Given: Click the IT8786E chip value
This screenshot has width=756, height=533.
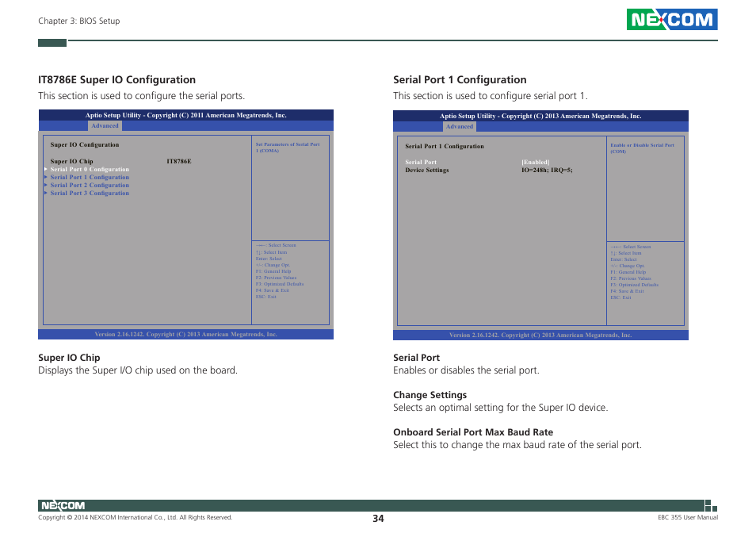Looking at the screenshot, I should (x=179, y=161).
